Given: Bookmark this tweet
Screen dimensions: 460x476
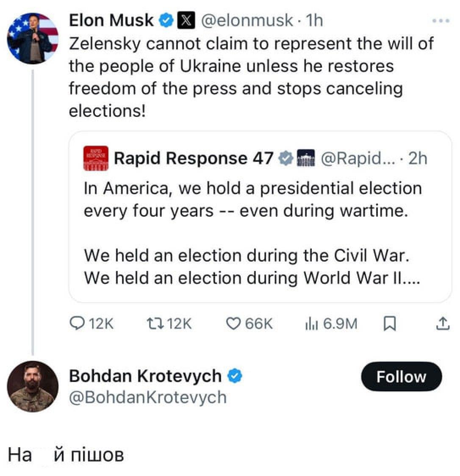Looking at the screenshot, I should click(x=389, y=324).
